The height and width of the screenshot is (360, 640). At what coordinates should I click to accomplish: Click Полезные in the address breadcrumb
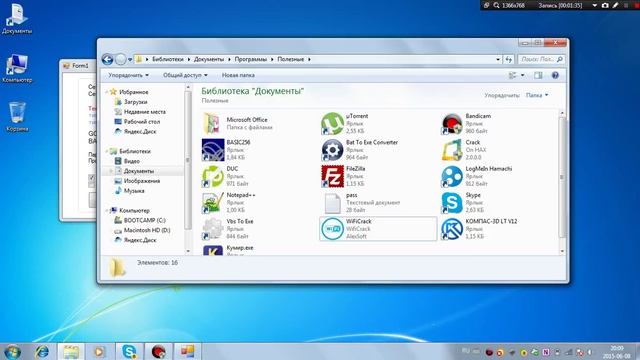pos(291,59)
